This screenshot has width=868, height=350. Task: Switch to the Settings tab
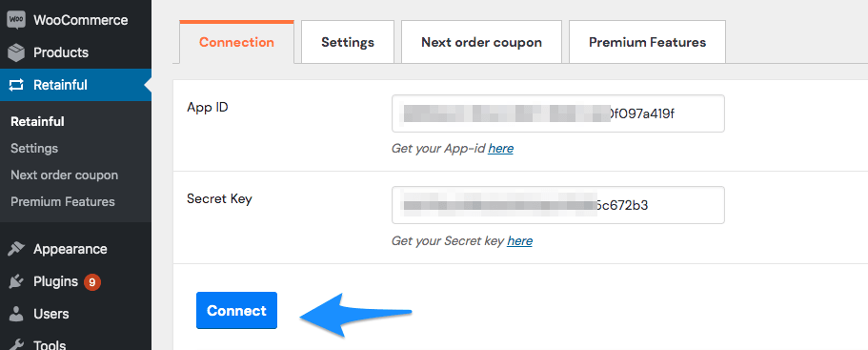(x=348, y=42)
